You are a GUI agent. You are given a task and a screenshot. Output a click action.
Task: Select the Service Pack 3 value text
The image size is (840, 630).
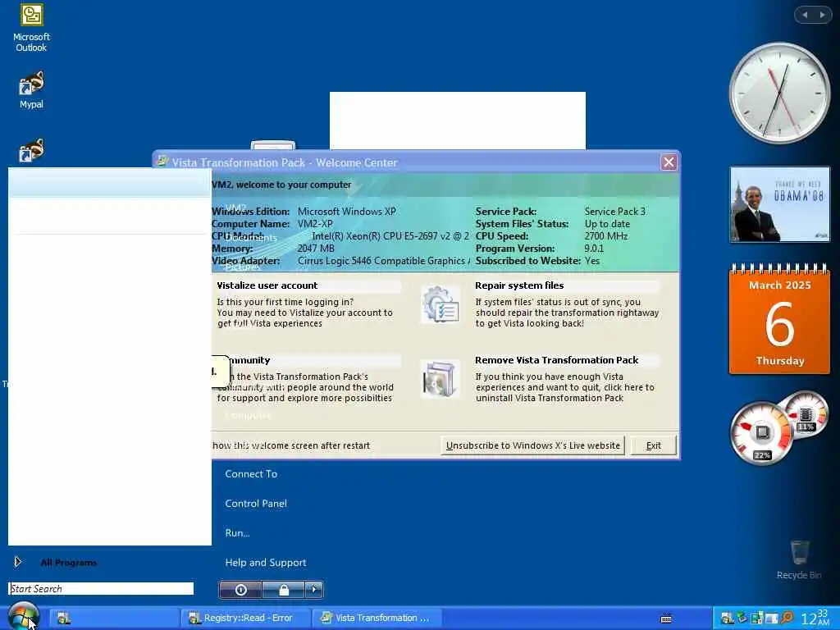pos(615,212)
